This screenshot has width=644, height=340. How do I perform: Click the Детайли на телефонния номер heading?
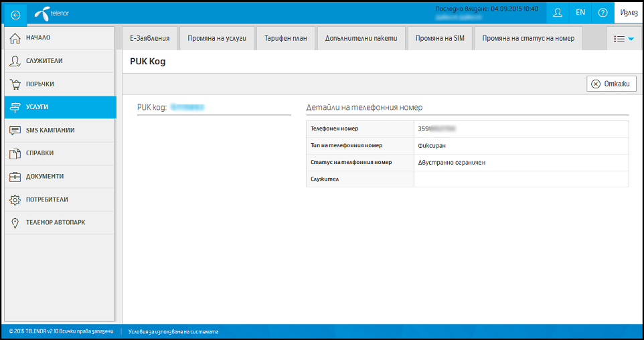(364, 108)
